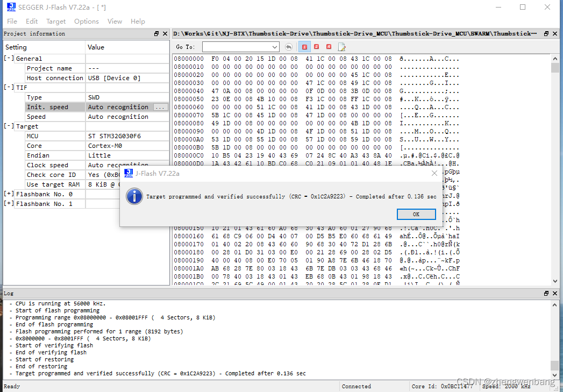This screenshot has width=563, height=392.
Task: Click the back navigation arrow beside Go To
Action: click(289, 47)
